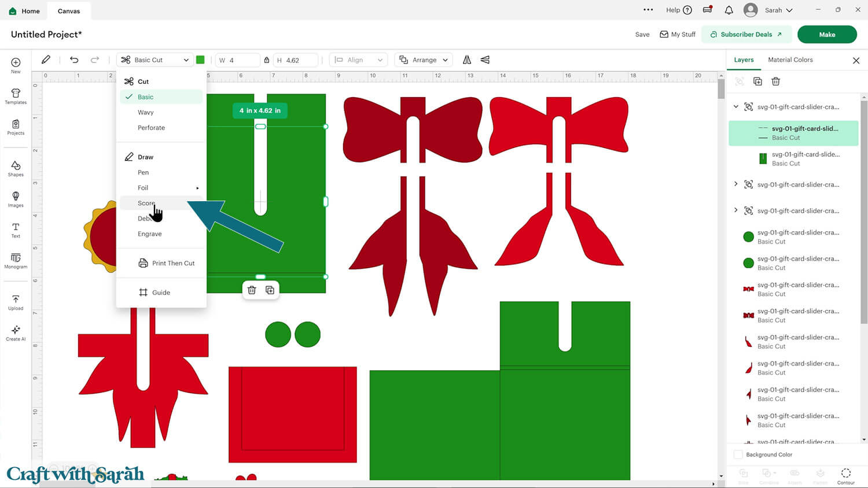Click the green rectangle layer thumbnail
Image resolution: width=868 pixels, height=488 pixels.
pos(763,158)
